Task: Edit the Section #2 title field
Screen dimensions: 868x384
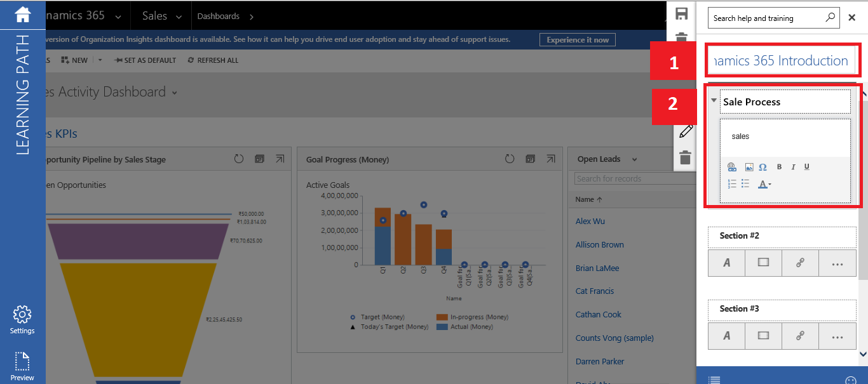Action: (782, 237)
